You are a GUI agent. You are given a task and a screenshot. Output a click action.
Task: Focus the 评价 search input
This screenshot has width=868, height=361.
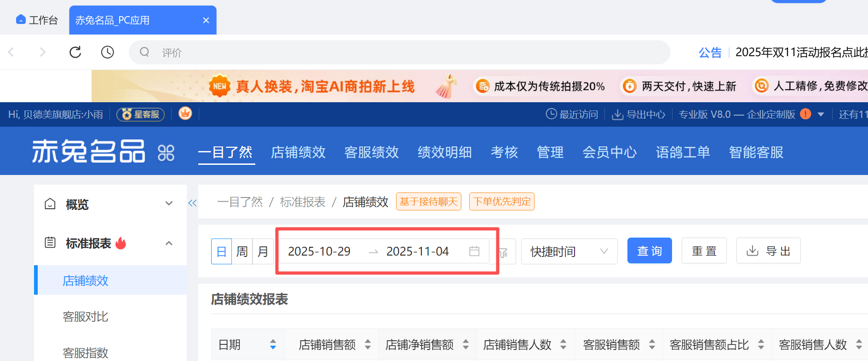pos(399,52)
